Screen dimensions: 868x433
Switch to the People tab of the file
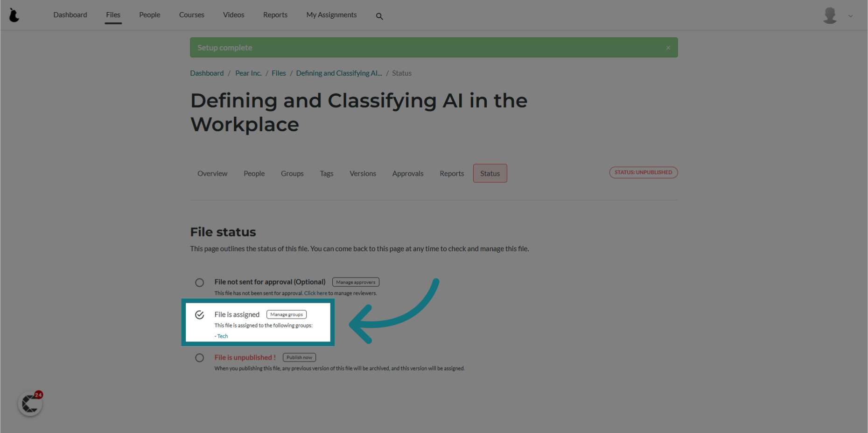(x=254, y=174)
